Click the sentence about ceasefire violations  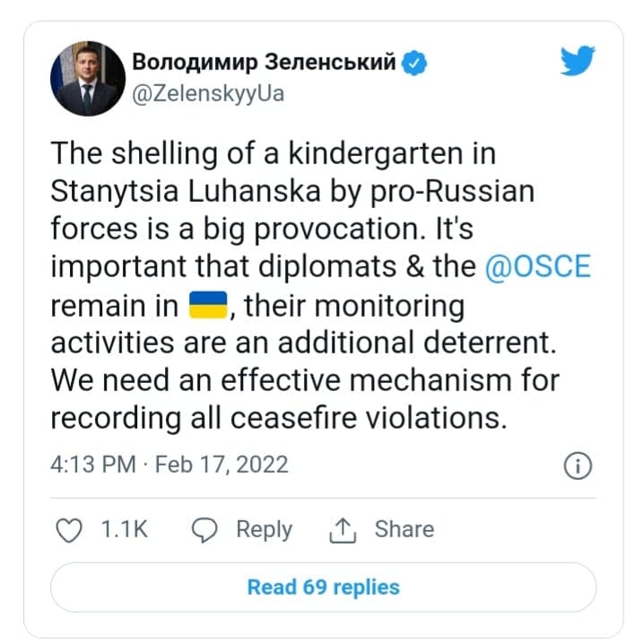click(305, 399)
